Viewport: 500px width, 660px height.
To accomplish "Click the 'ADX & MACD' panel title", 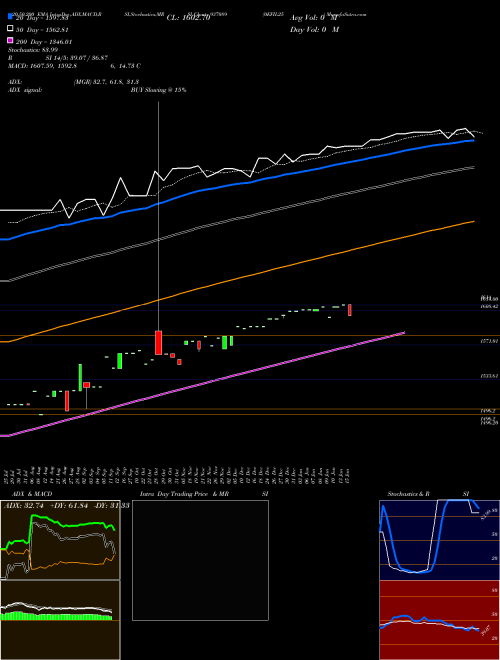I will pos(32,494).
